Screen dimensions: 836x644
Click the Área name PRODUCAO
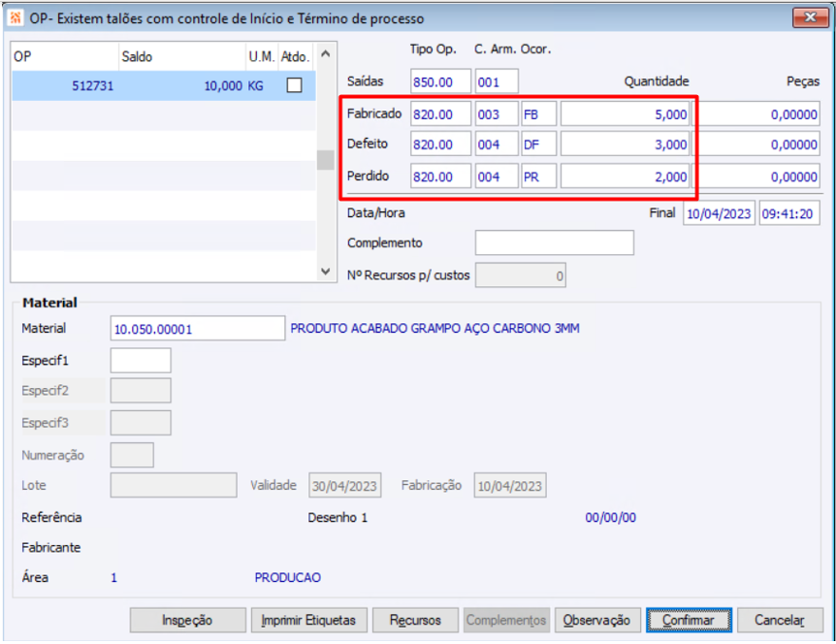pos(287,578)
